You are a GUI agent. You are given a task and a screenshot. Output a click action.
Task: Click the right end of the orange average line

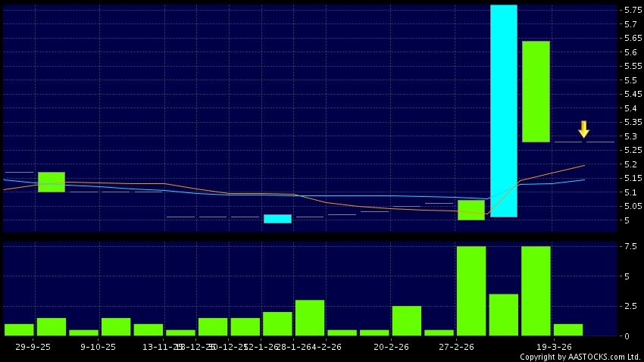click(x=583, y=165)
